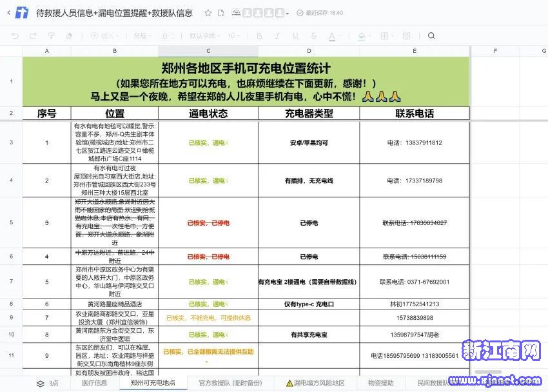Switch to the 医疗信息 sheet tab
Screen dimensions: 548x392
coord(94,383)
